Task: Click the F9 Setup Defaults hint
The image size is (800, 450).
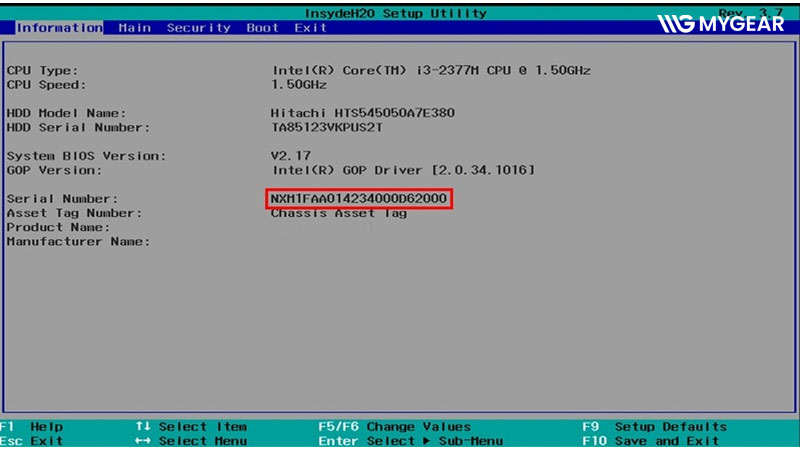Action: point(655,427)
